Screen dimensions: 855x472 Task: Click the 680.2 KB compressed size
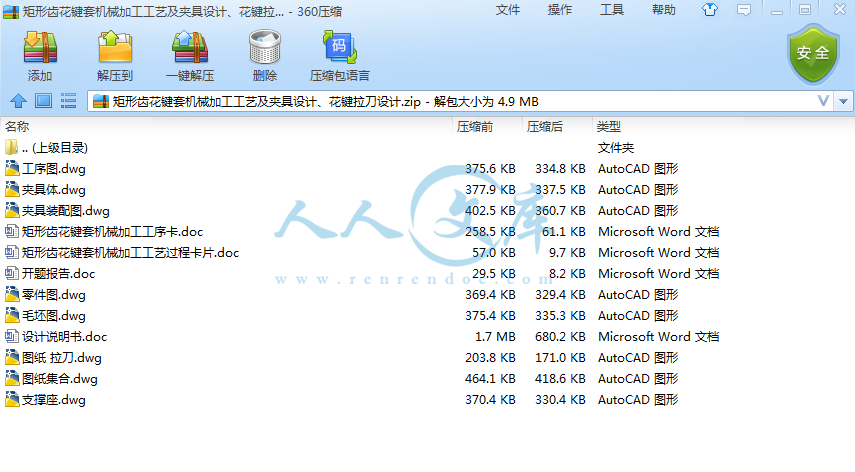(560, 337)
